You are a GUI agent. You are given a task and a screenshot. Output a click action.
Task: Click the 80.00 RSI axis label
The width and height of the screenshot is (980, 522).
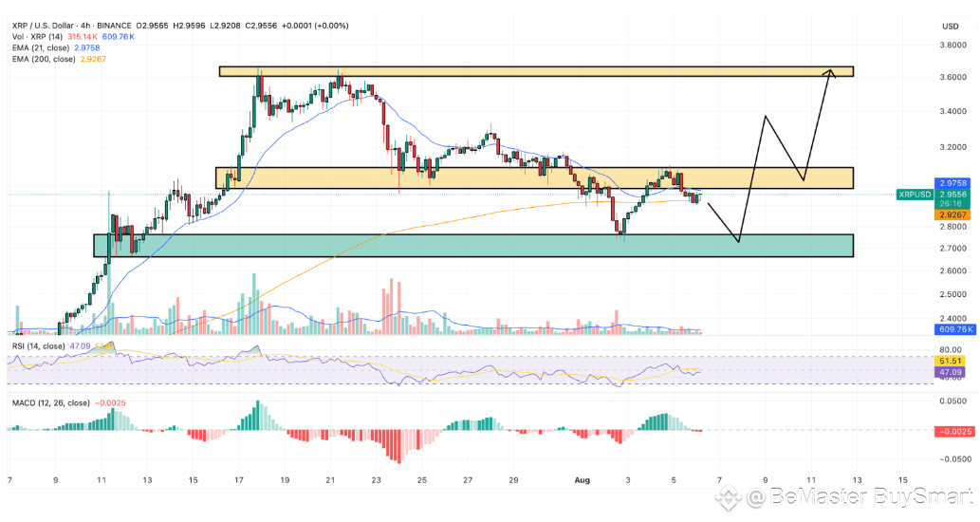click(x=950, y=350)
